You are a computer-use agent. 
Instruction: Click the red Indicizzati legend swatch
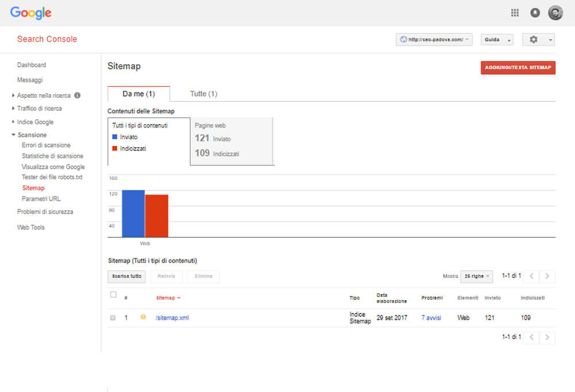click(x=115, y=148)
